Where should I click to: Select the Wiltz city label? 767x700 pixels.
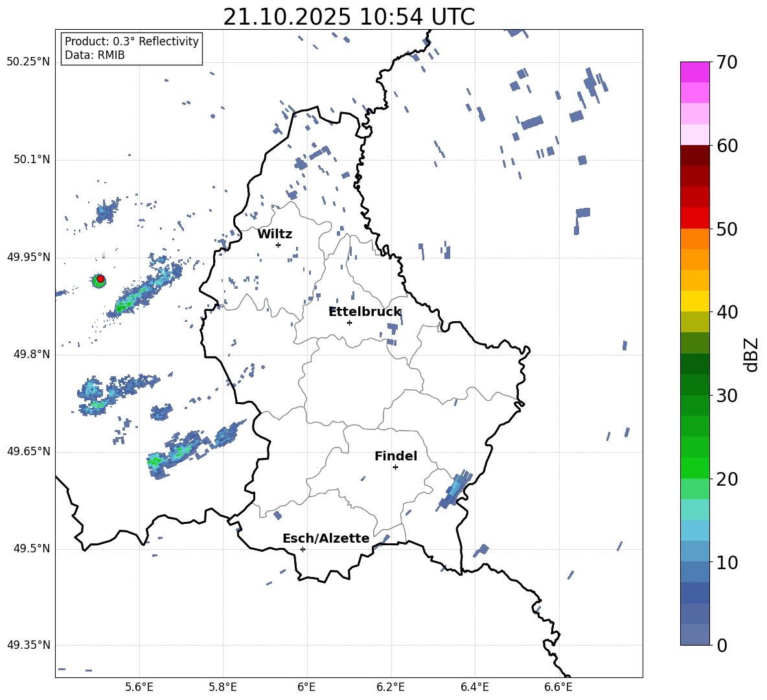tap(275, 234)
